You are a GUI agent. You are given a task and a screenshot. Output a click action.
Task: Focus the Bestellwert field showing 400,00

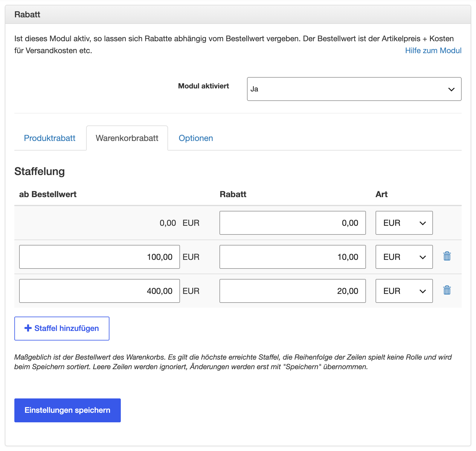click(x=100, y=291)
